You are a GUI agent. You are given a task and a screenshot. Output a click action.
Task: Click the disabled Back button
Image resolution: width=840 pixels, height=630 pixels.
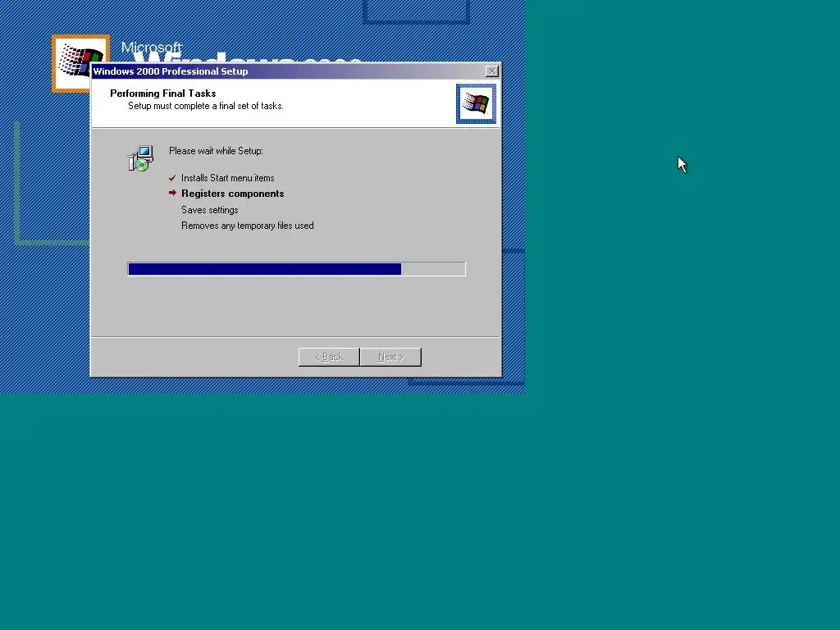tap(329, 357)
